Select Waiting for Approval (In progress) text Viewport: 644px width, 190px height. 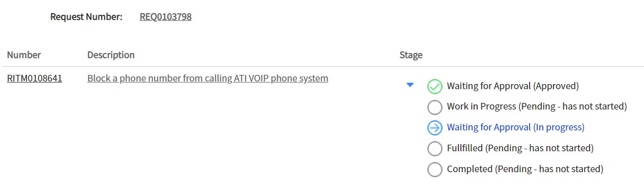(x=516, y=127)
